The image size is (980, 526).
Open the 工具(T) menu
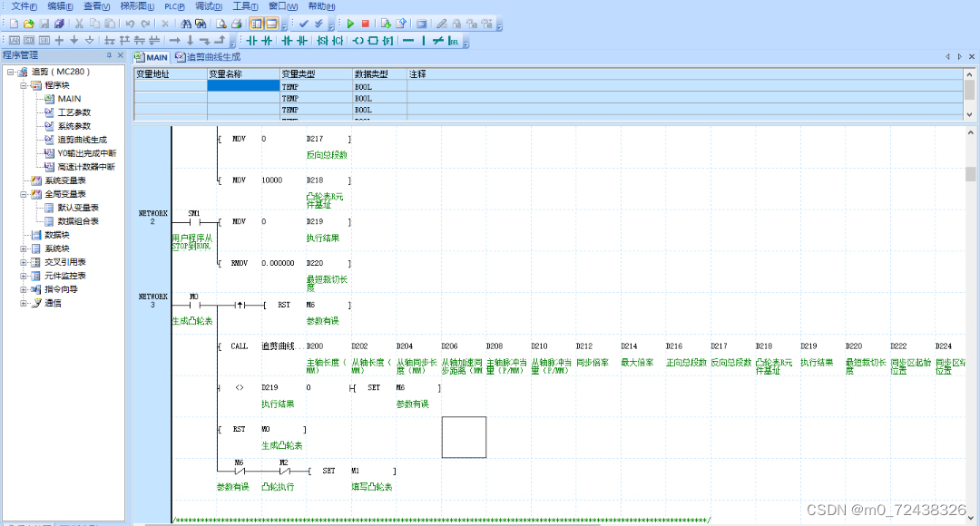[x=245, y=6]
